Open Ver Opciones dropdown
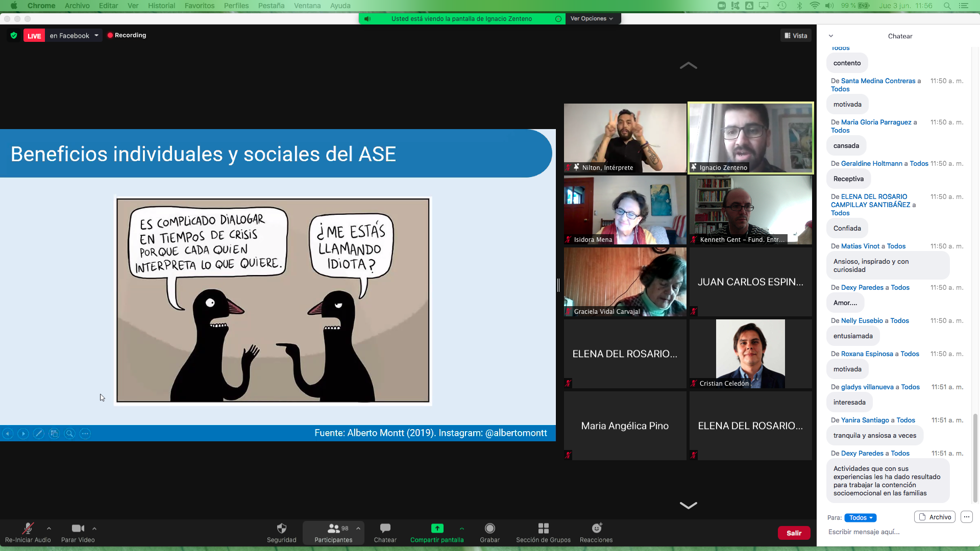This screenshot has width=980, height=551. tap(592, 18)
